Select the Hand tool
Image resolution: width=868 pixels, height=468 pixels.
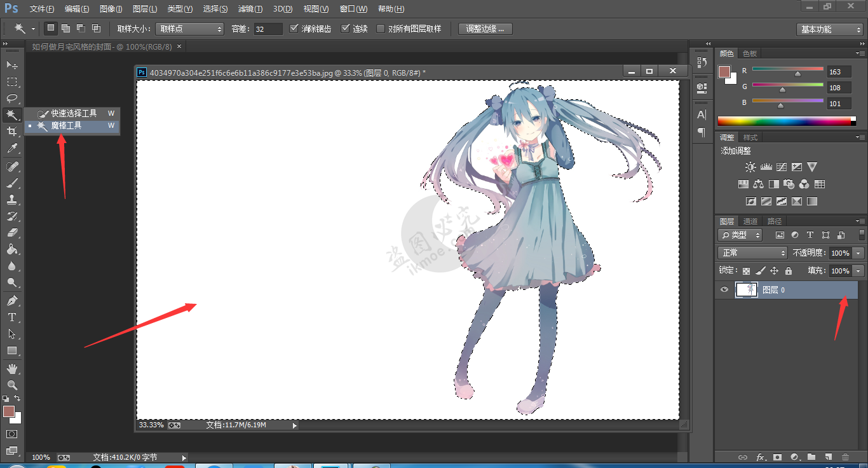click(x=12, y=368)
